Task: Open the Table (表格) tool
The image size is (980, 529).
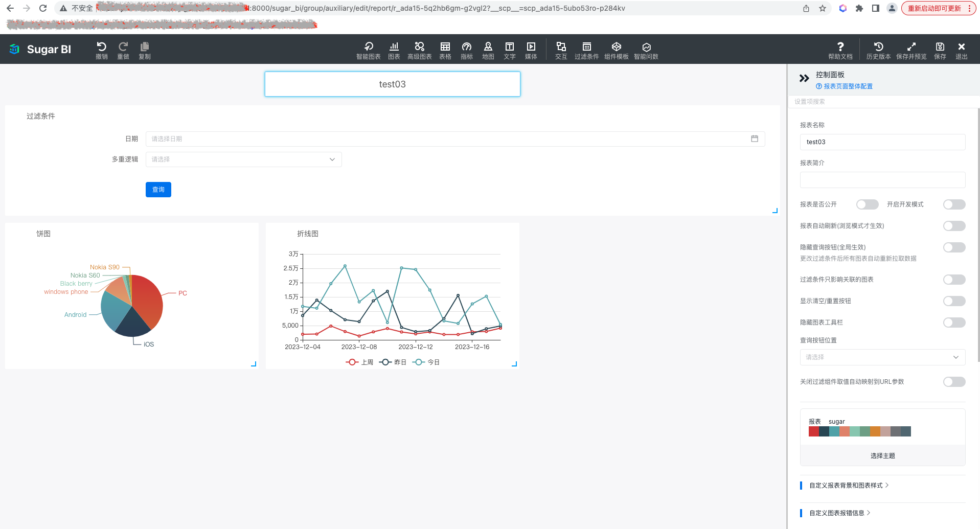Action: click(x=445, y=50)
